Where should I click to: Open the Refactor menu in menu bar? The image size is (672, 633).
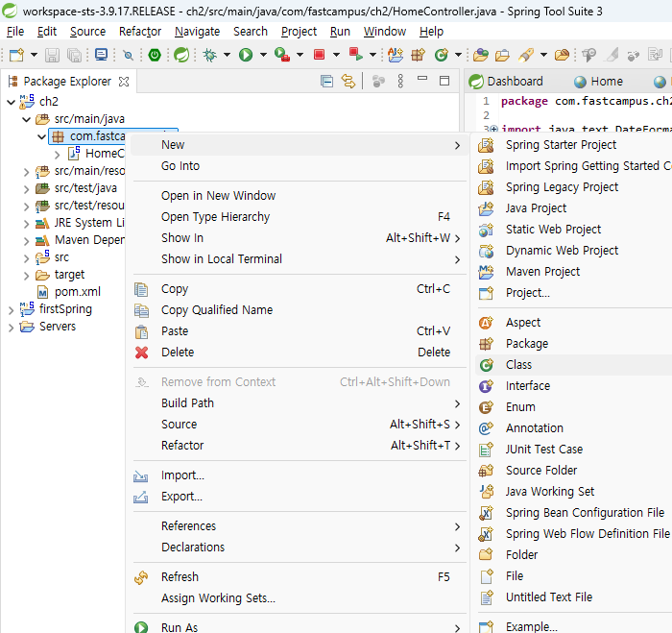coord(140,32)
